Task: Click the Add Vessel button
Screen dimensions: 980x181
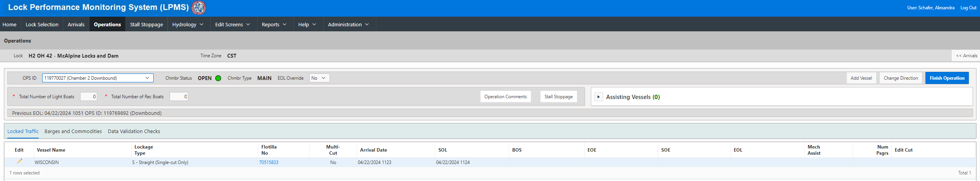Action: click(x=861, y=78)
